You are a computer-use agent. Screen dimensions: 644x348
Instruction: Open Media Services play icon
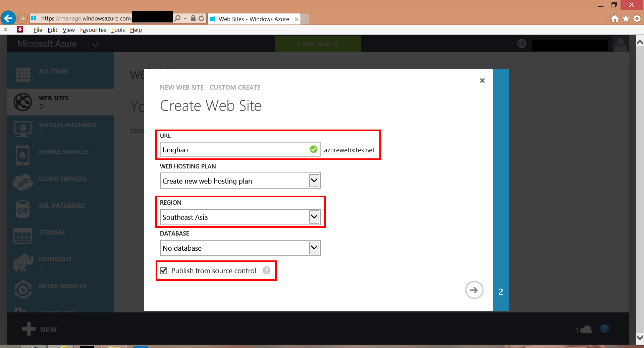point(23,290)
